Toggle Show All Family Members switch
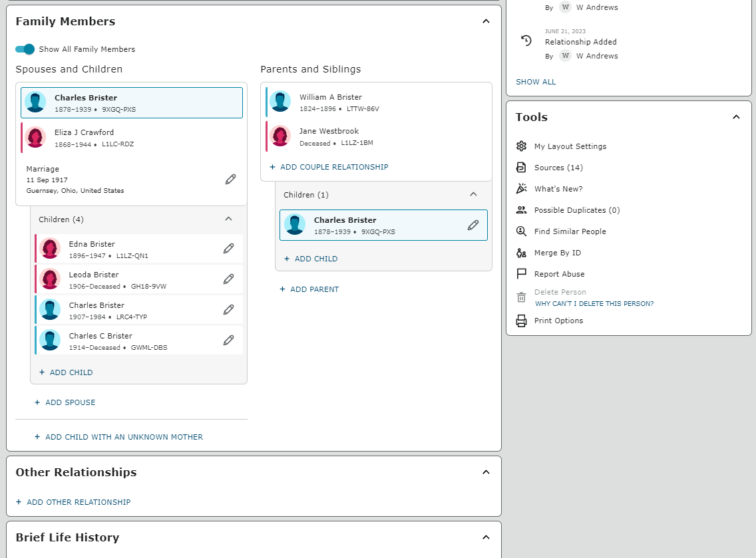 tap(25, 49)
